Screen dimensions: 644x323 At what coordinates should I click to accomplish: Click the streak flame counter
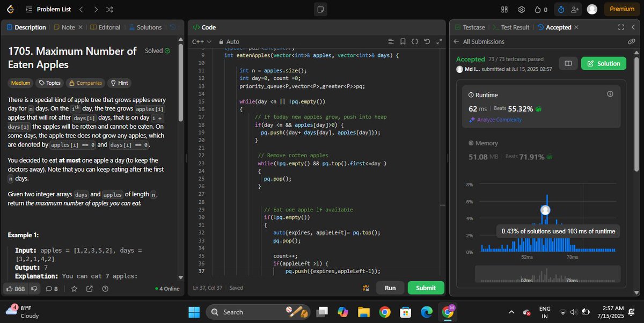pyautogui.click(x=541, y=9)
